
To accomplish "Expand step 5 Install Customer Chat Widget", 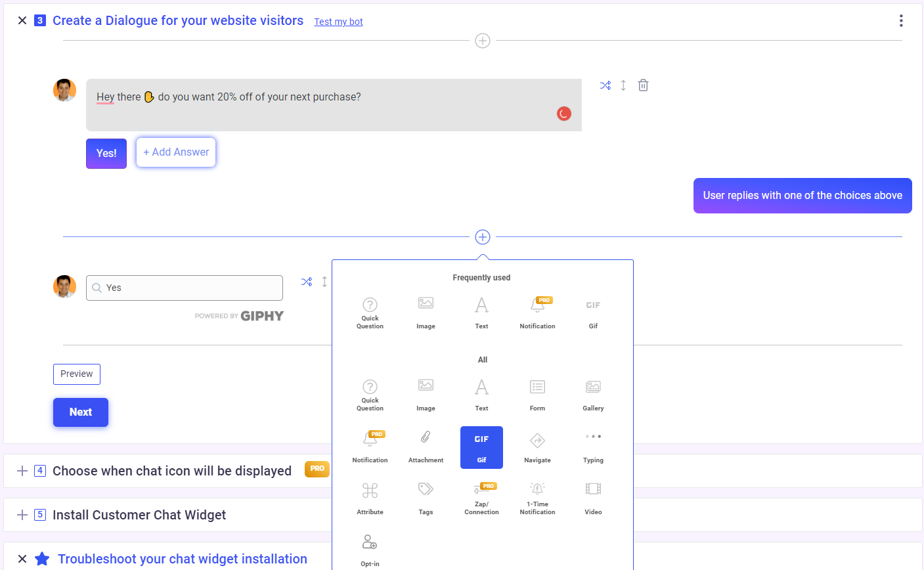I will pos(22,515).
